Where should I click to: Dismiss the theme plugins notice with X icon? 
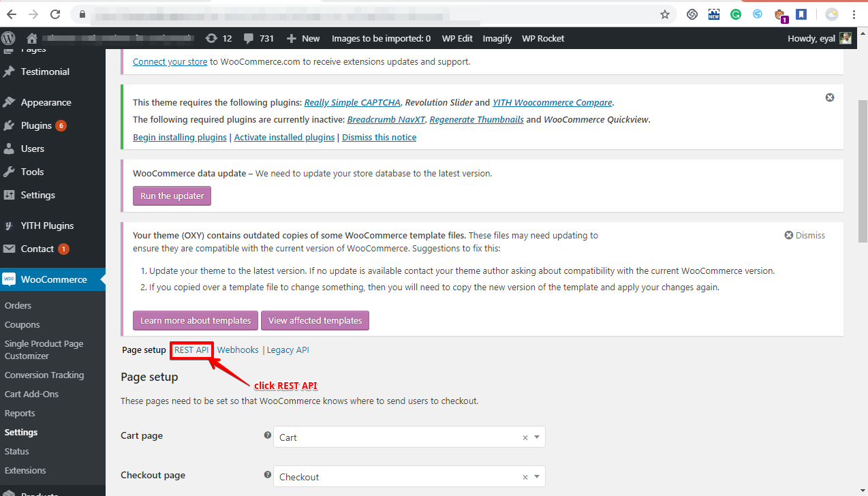[x=830, y=97]
